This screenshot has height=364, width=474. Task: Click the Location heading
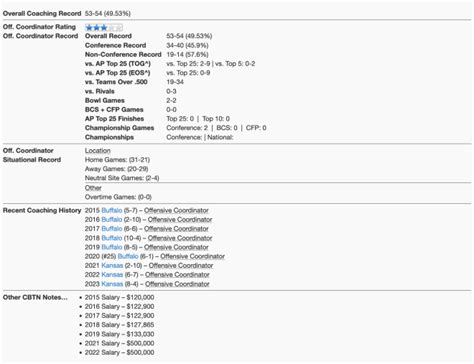click(x=98, y=151)
